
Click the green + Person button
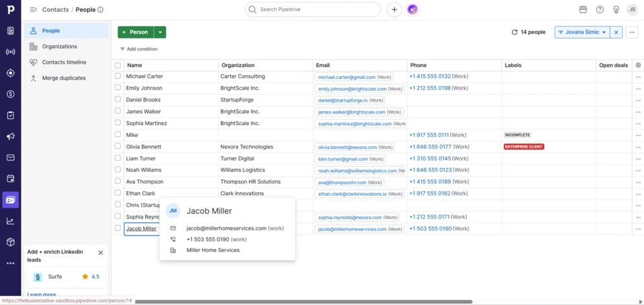[136, 32]
